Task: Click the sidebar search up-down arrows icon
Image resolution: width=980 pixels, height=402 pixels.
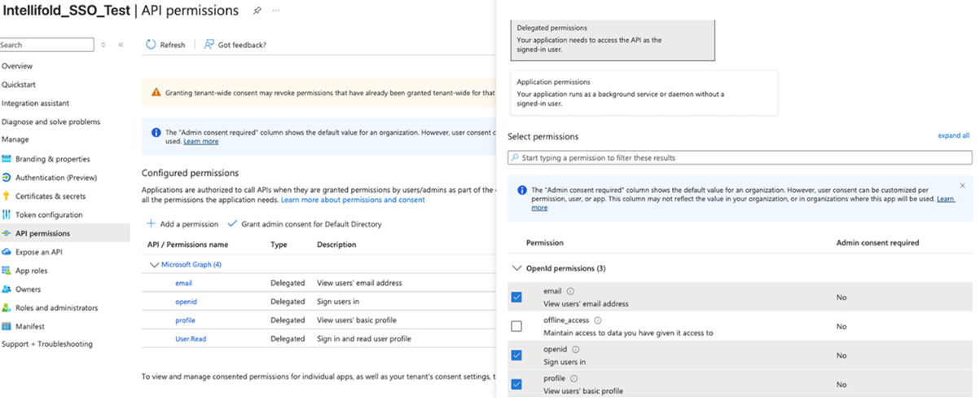Action: tap(103, 45)
